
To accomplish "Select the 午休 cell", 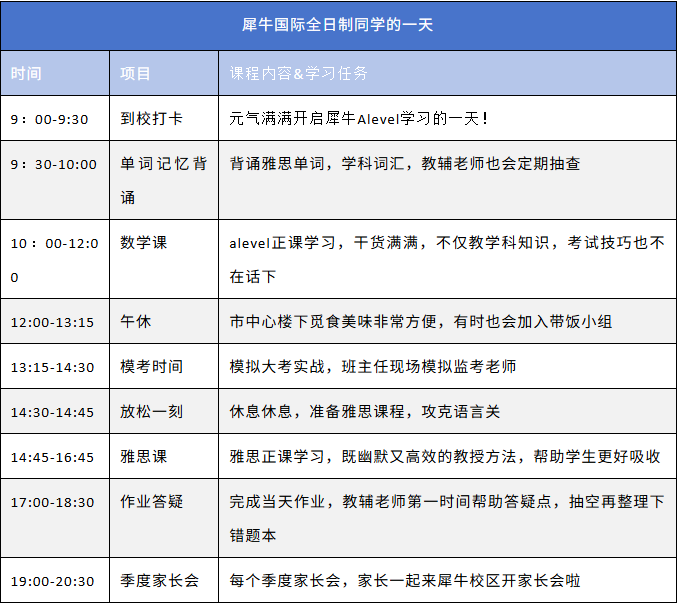I will coord(136,322).
